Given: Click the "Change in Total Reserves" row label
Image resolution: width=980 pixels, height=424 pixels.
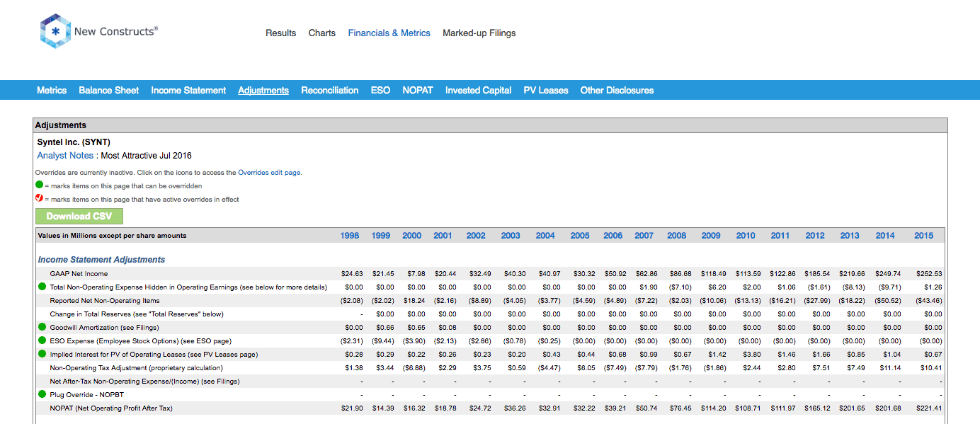Looking at the screenshot, I should 137,314.
